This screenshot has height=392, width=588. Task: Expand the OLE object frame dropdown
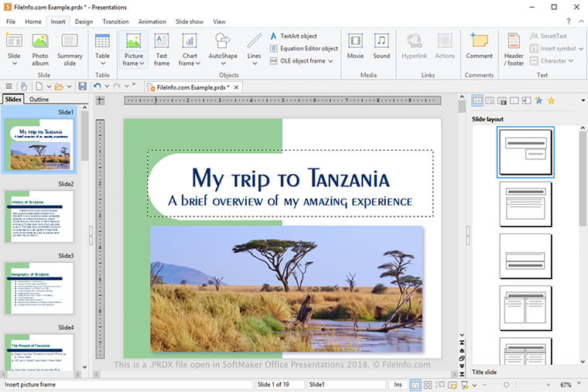point(330,61)
